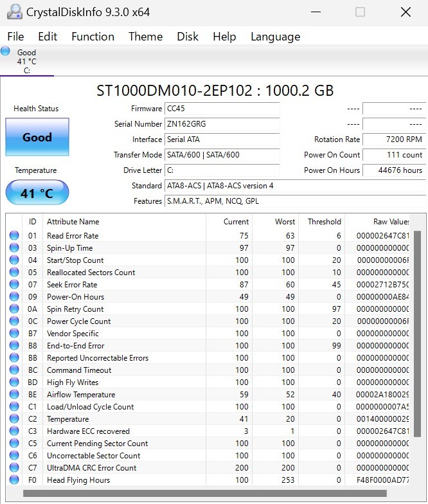428x504 pixels.
Task: Open the Theme menu
Action: (145, 36)
